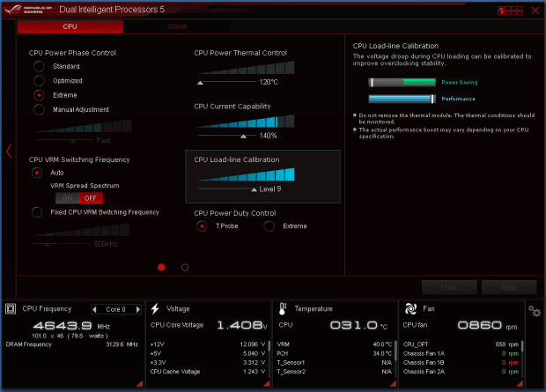The height and width of the screenshot is (392, 546).
Task: Click the CPU_OPT fan row
Action: point(461,344)
